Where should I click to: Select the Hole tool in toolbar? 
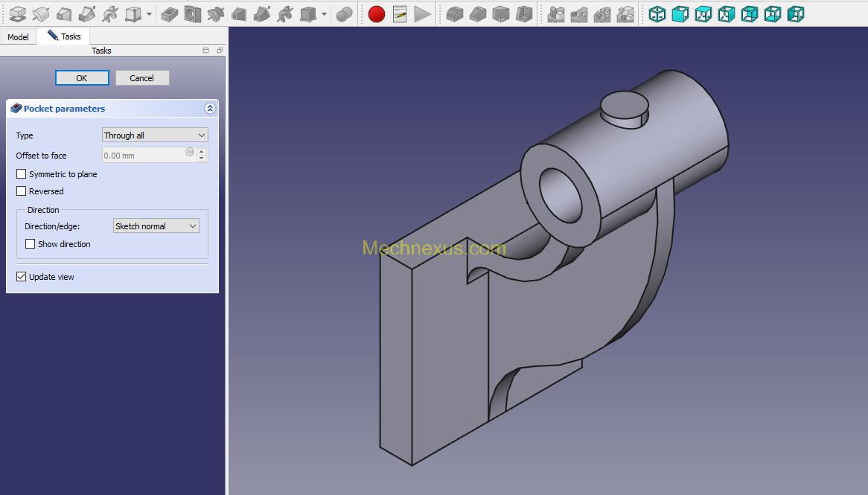(193, 14)
